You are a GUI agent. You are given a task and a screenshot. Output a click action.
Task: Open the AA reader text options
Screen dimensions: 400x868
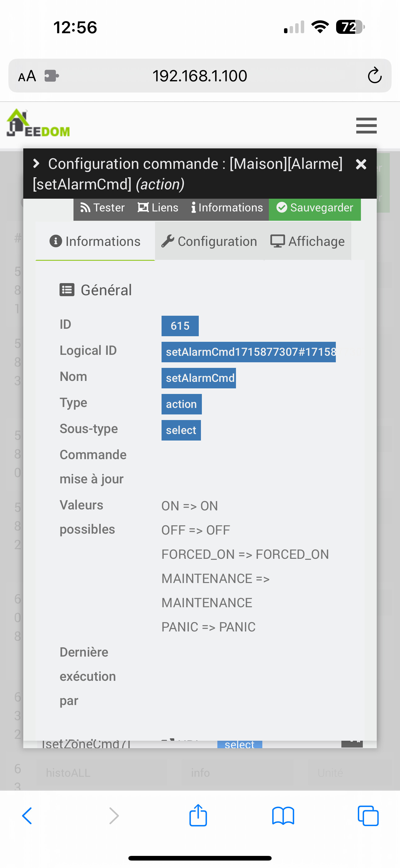click(27, 76)
